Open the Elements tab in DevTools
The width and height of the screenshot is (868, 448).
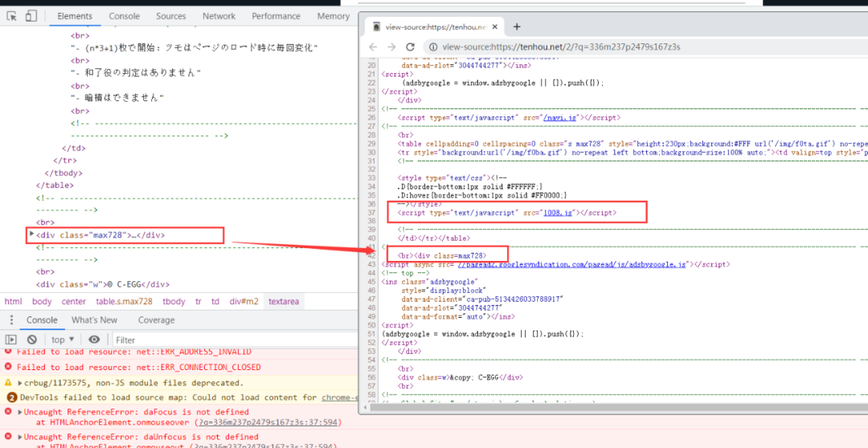74,16
